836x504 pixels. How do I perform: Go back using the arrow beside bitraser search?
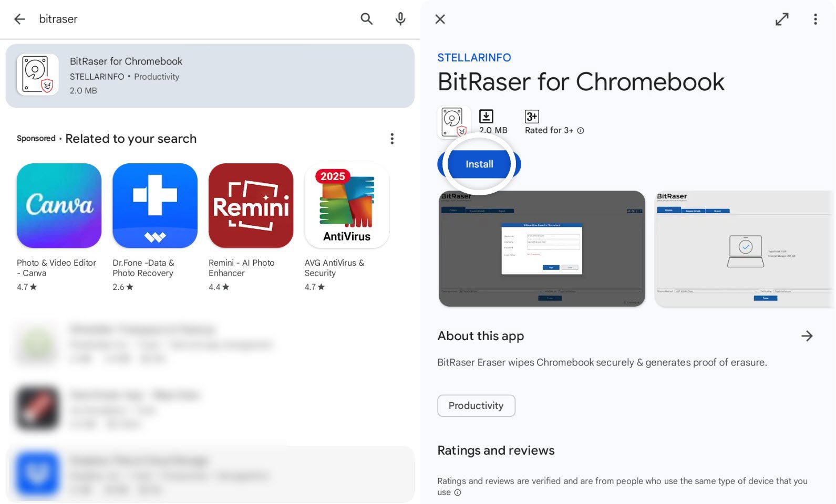(x=19, y=19)
